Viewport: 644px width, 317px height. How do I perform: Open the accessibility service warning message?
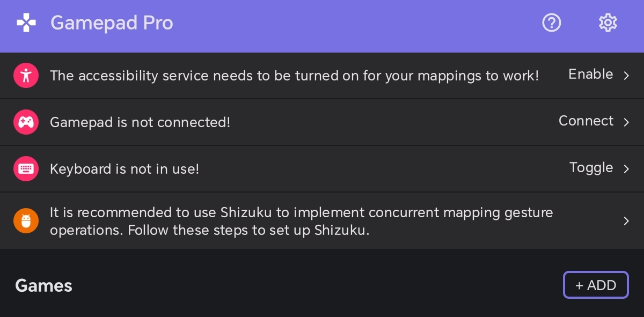click(294, 76)
